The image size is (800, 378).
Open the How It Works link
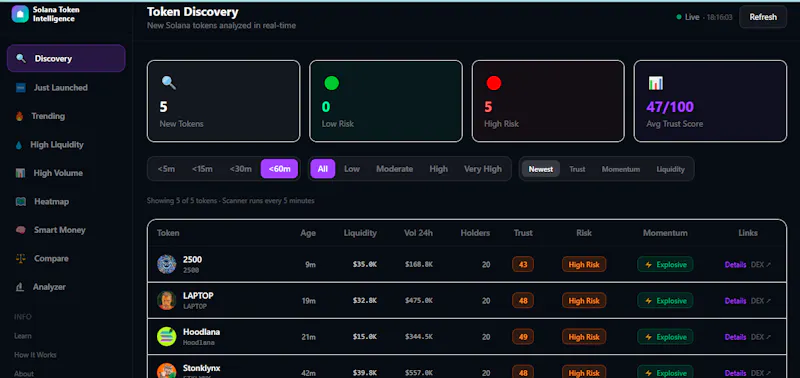[35, 355]
